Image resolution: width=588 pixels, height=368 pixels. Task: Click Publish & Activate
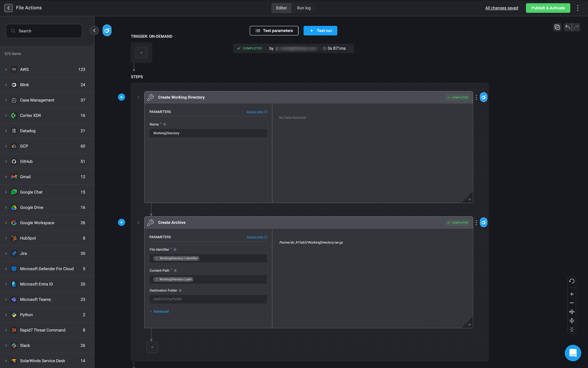(x=548, y=8)
